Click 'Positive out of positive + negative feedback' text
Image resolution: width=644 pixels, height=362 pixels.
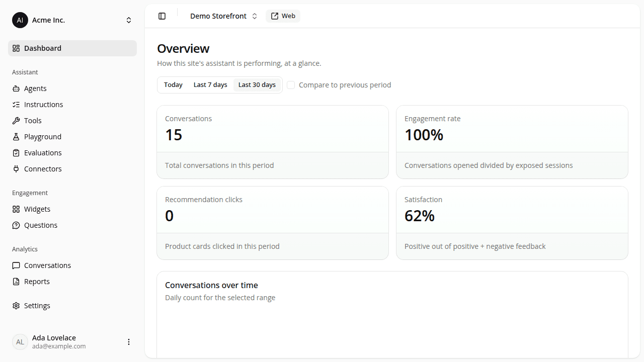(475, 246)
